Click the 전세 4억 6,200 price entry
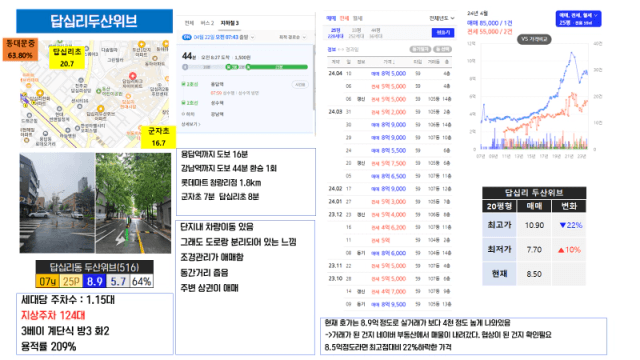This screenshot has width=640, height=360. (x=388, y=227)
